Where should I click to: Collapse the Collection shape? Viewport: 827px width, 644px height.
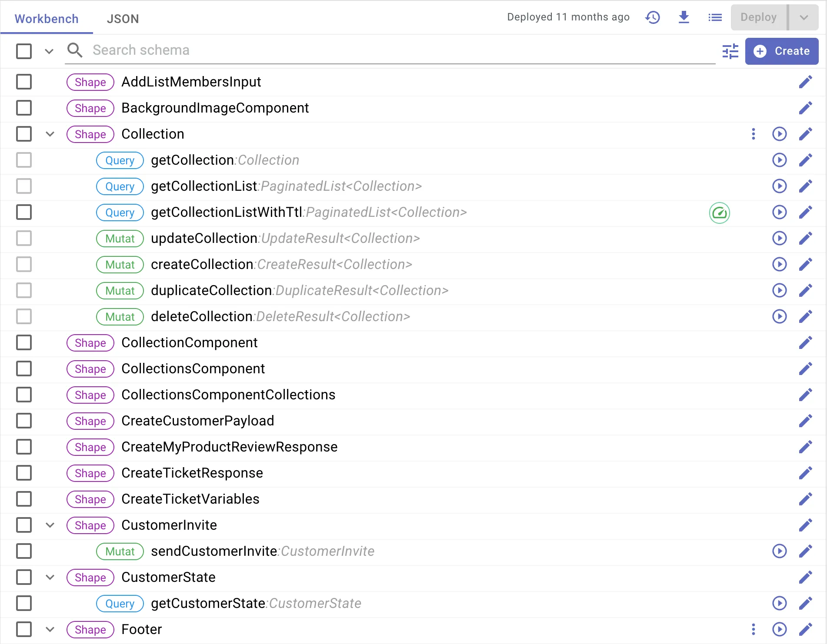[50, 134]
